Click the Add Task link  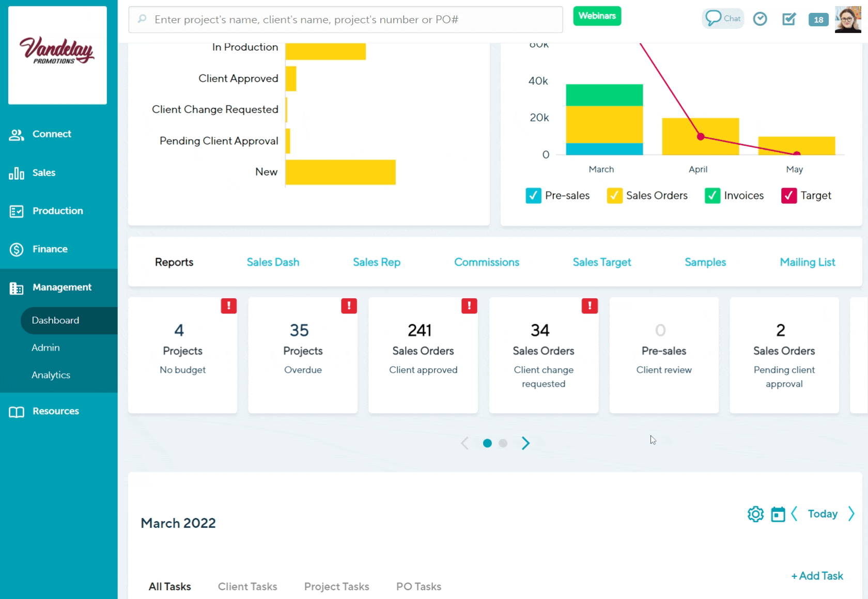click(x=817, y=576)
